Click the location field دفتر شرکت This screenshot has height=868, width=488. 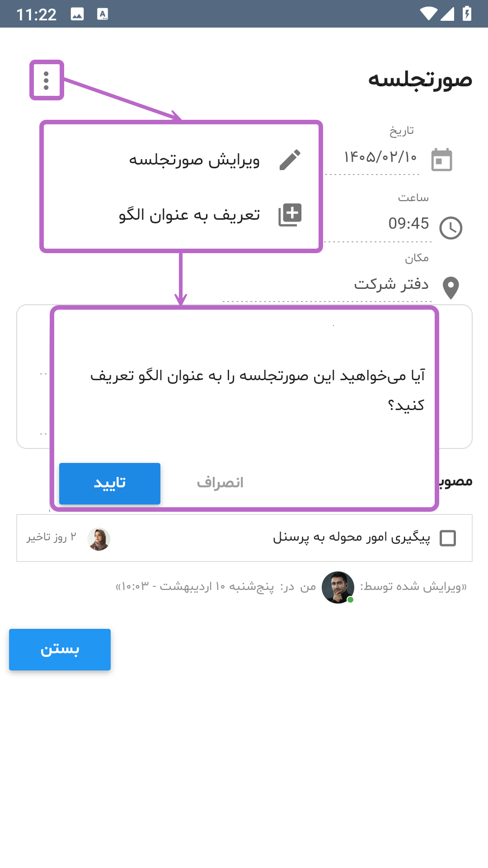point(391,284)
